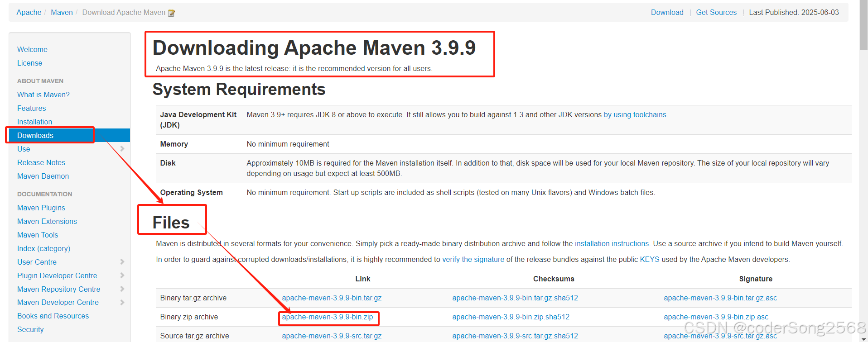Click the 'Binary zip archive' cell

(x=189, y=317)
